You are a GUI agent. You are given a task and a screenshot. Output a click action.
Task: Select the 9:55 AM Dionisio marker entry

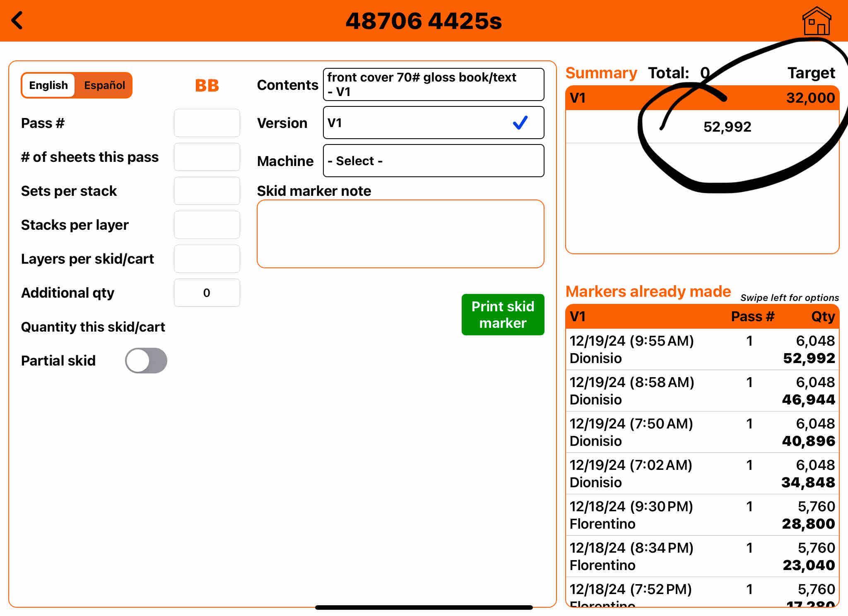click(702, 349)
